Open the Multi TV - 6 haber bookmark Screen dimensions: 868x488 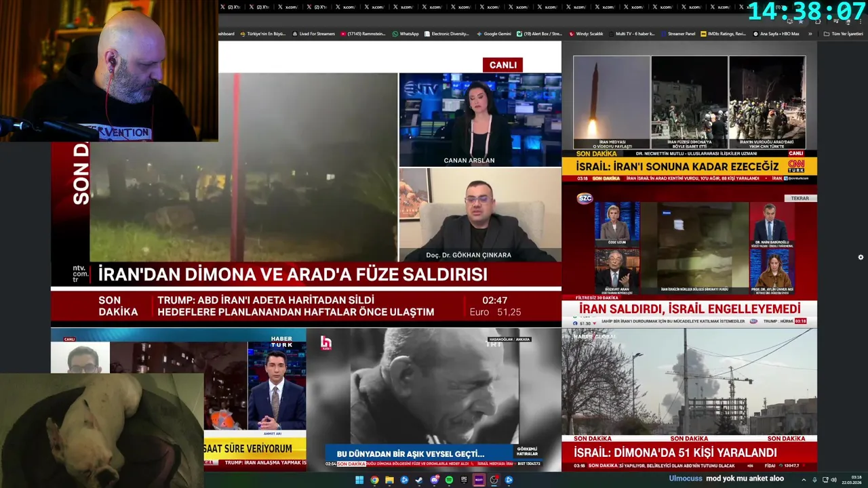coord(631,33)
